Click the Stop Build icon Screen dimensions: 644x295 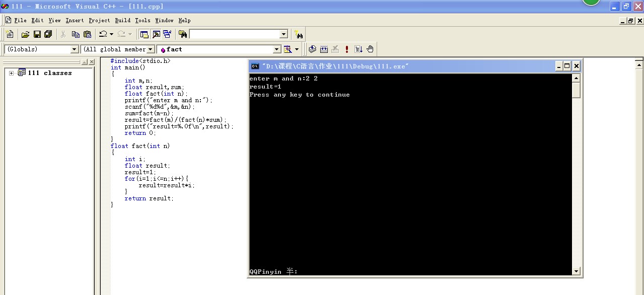(x=335, y=49)
